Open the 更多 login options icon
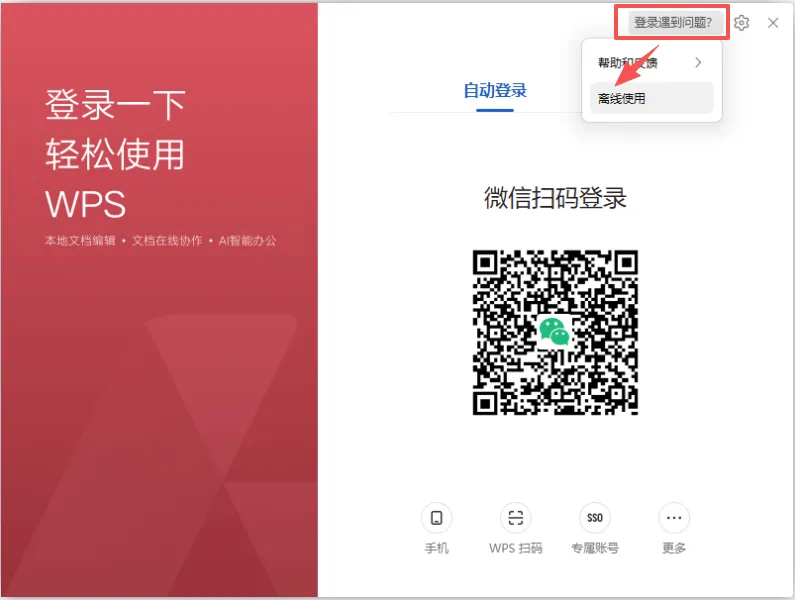The image size is (795, 600). click(x=674, y=518)
